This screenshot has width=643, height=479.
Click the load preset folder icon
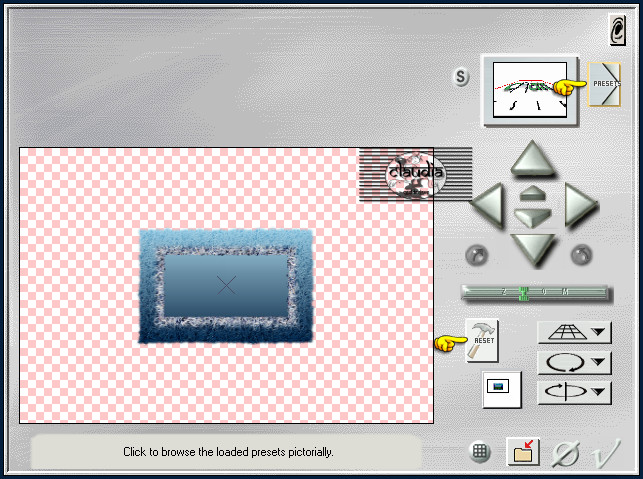(523, 452)
